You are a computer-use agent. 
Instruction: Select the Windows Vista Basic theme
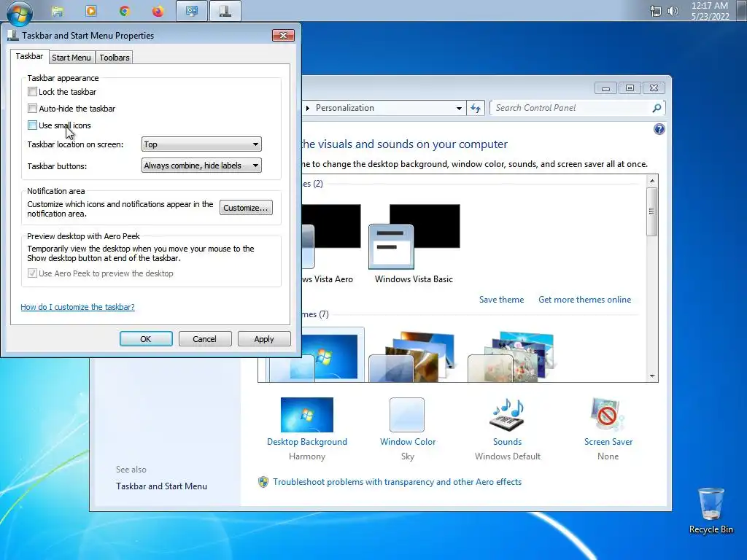tap(414, 244)
